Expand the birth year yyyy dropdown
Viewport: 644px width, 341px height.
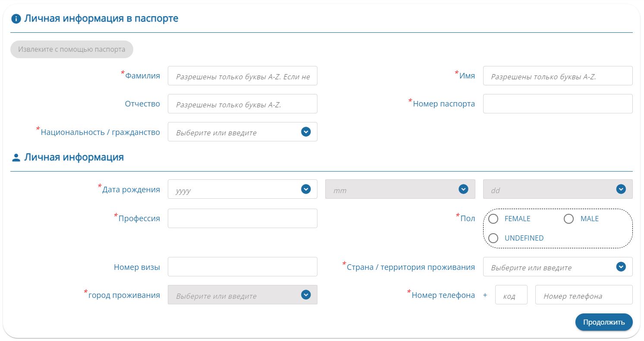point(242,189)
